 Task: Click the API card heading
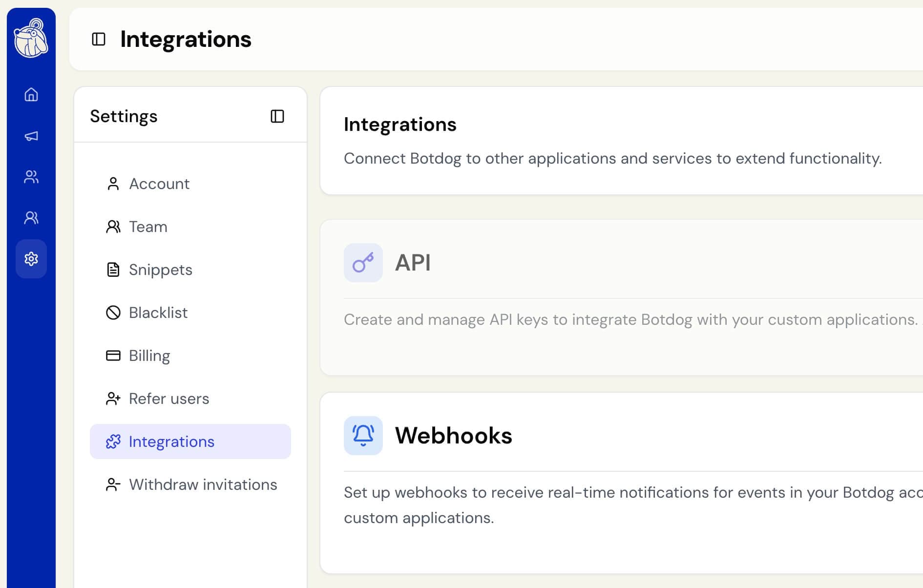[413, 263]
